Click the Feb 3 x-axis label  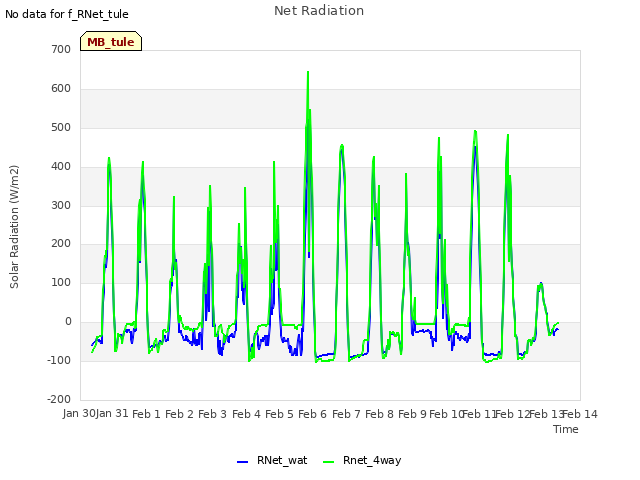(x=213, y=414)
